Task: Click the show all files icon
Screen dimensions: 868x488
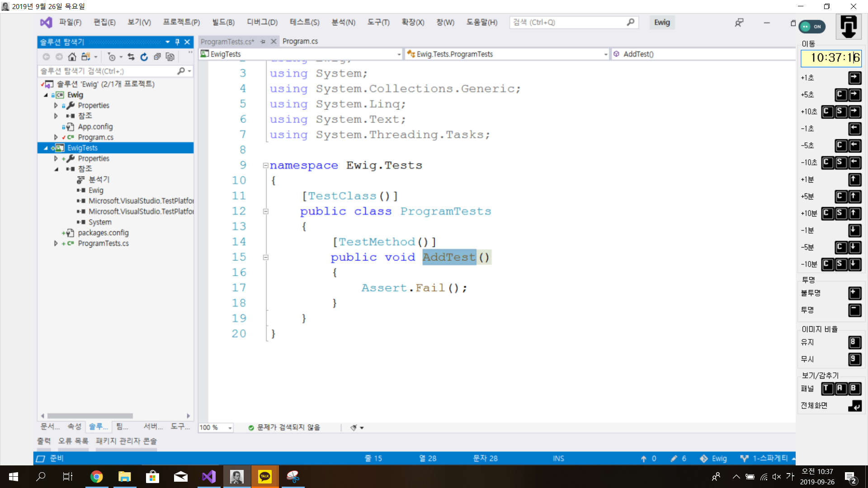Action: (x=170, y=57)
